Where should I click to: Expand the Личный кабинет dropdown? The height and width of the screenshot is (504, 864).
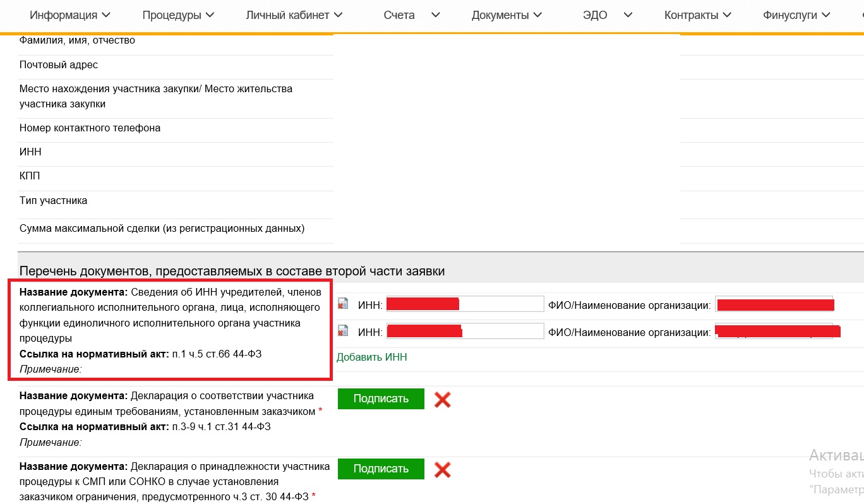click(x=294, y=15)
